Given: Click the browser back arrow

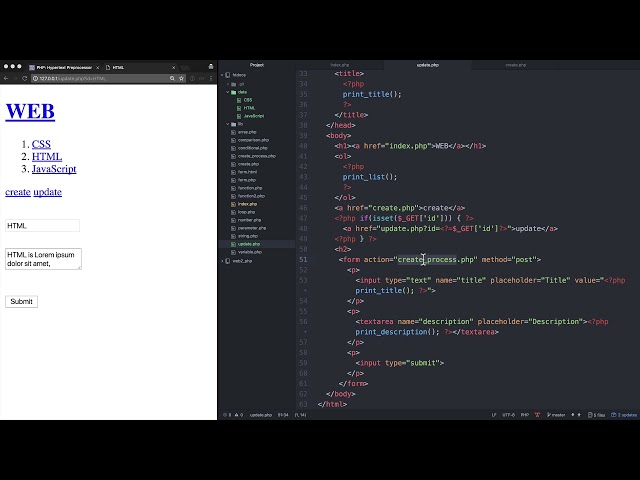Looking at the screenshot, I should 6,78.
